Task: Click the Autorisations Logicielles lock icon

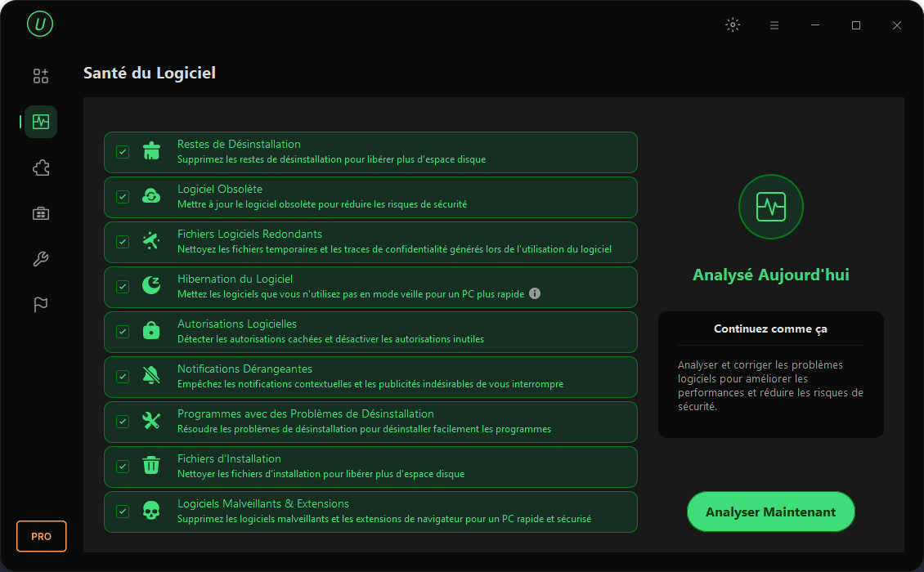Action: pos(151,330)
